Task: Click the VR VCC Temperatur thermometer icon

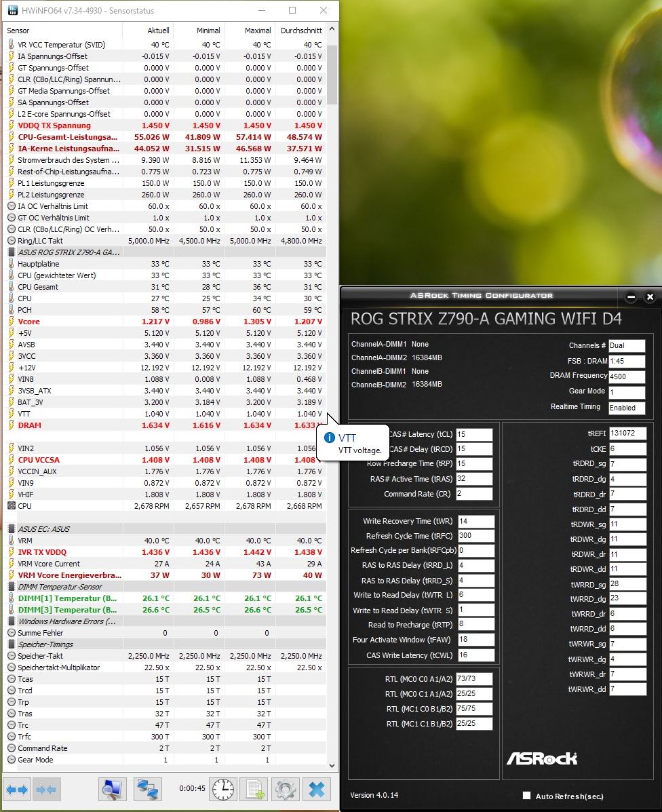Action: (12, 45)
